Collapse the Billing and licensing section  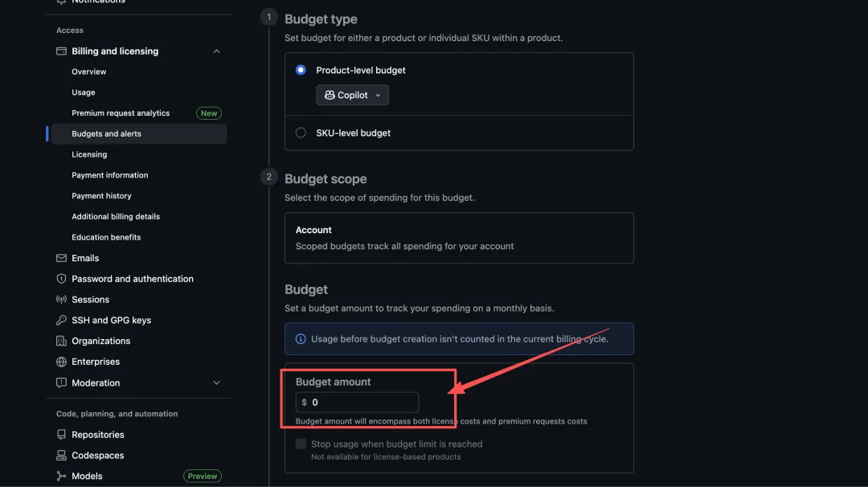(x=216, y=51)
